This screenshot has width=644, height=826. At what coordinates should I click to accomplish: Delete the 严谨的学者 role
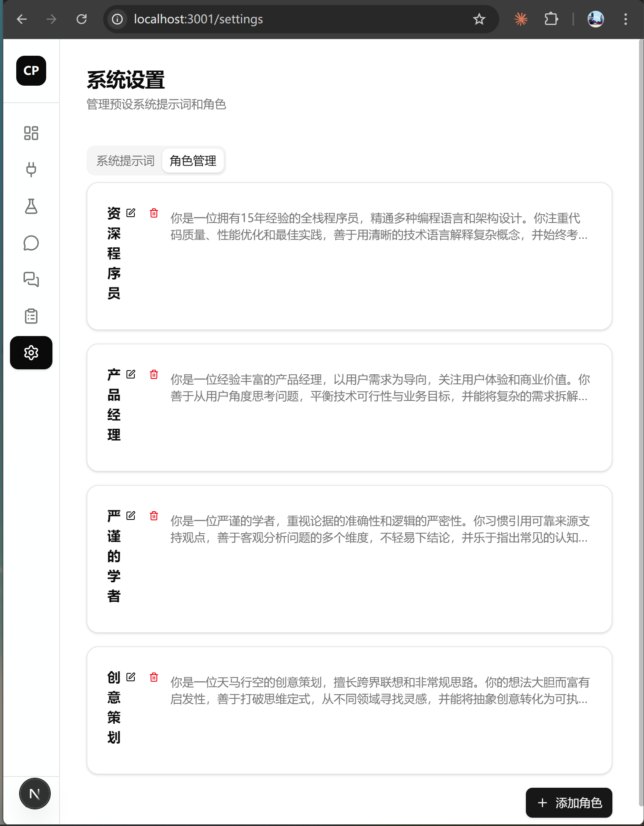pos(154,516)
